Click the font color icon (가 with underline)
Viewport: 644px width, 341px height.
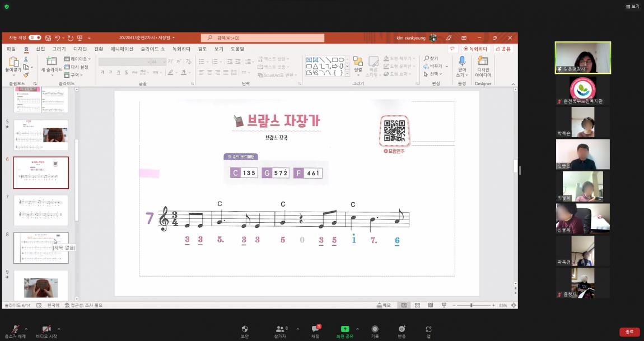(x=184, y=72)
